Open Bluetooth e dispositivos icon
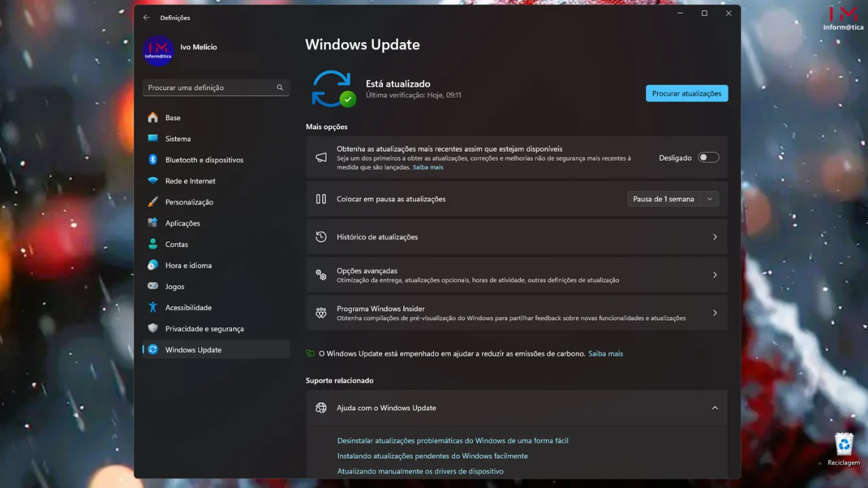The height and width of the screenshot is (488, 868). [153, 159]
